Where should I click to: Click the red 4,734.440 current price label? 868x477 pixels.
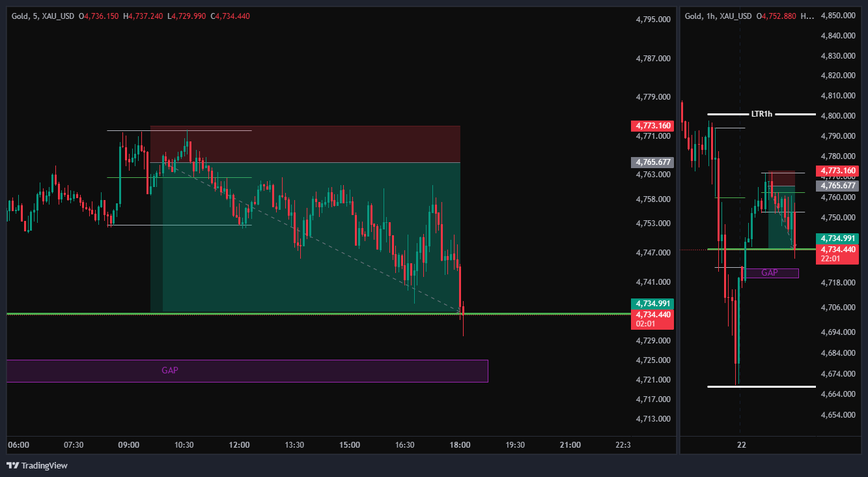coord(653,314)
